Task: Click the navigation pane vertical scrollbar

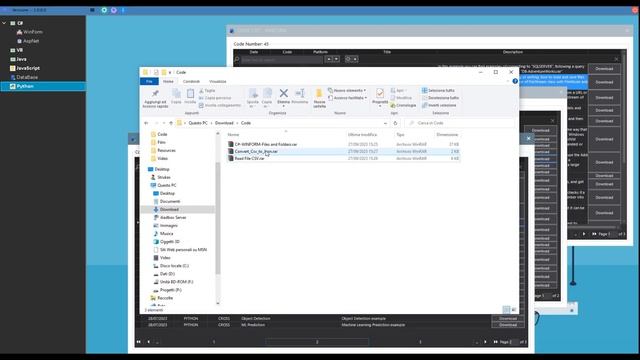Action: point(218,218)
